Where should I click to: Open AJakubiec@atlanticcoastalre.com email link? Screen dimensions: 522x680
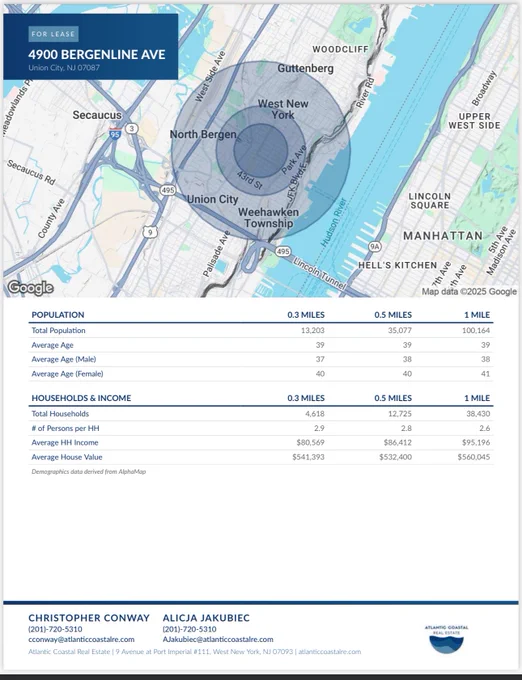point(218,640)
